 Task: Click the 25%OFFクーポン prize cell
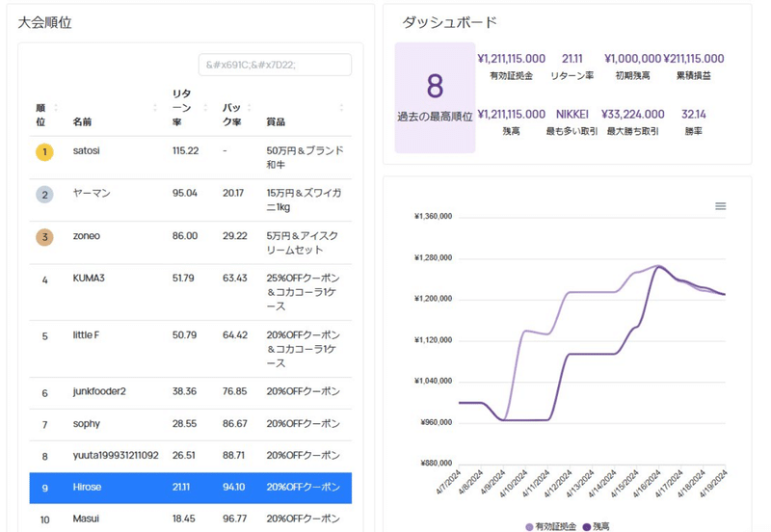(304, 292)
